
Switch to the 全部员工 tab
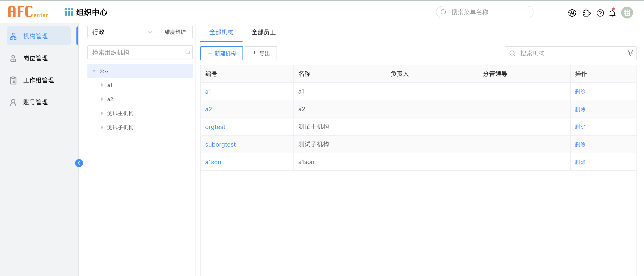click(x=263, y=32)
